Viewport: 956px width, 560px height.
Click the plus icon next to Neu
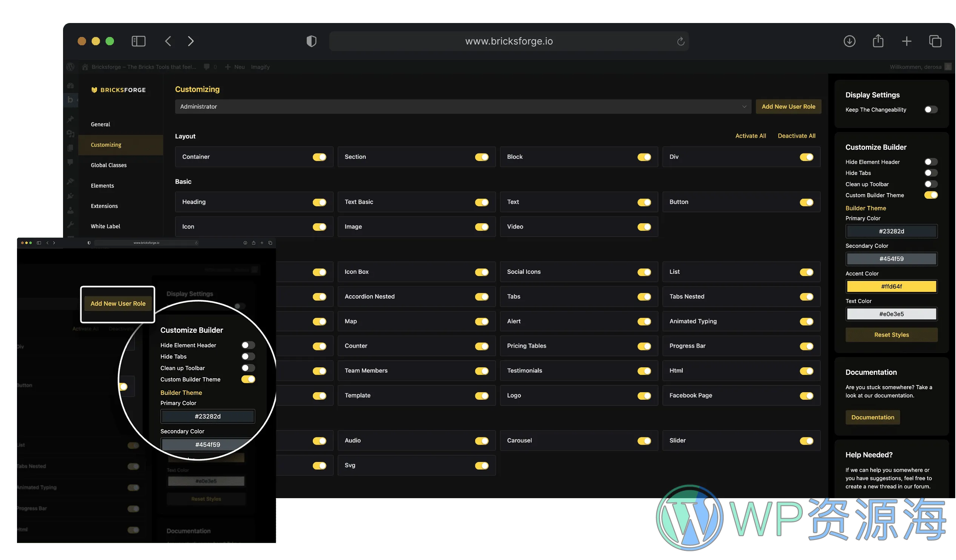tap(228, 67)
